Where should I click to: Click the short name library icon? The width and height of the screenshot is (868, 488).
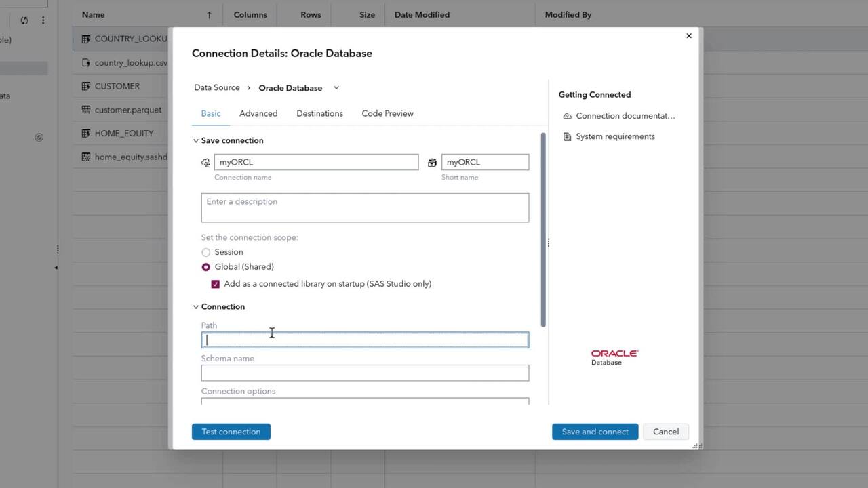(x=432, y=163)
